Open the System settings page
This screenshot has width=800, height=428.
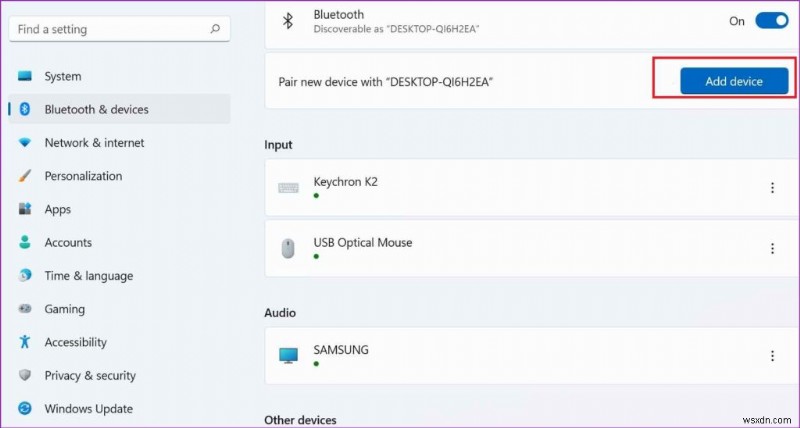(x=63, y=76)
